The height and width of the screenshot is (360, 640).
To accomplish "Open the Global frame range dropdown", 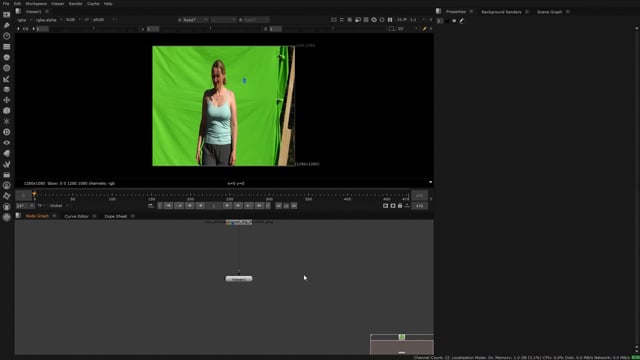I will pos(59,206).
